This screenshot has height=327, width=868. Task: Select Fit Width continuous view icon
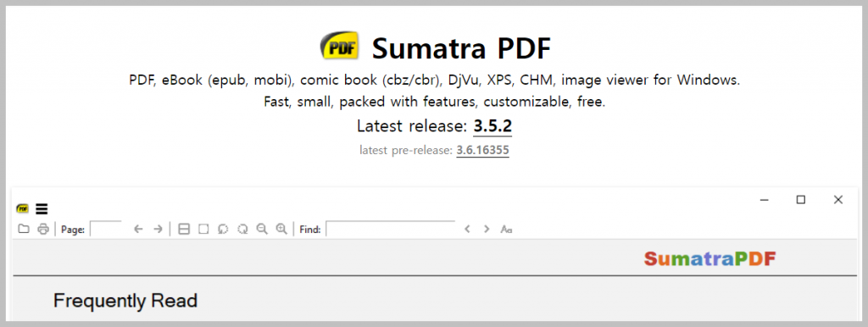click(x=184, y=229)
